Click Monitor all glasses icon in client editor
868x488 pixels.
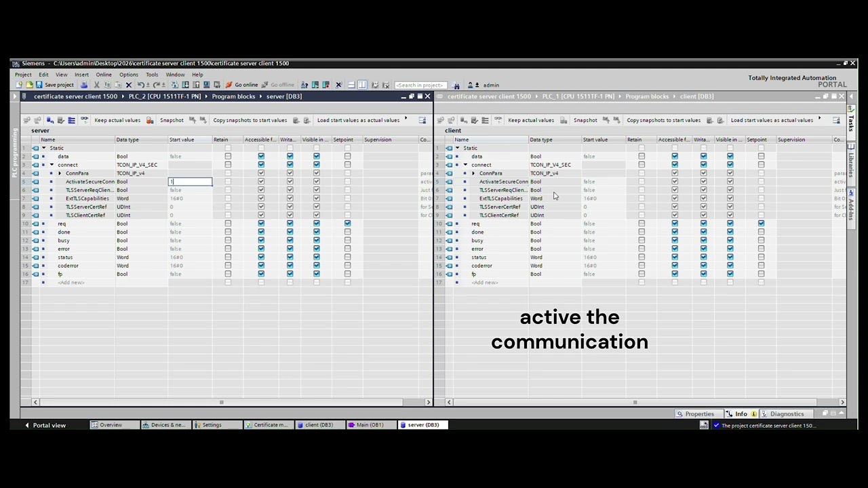498,120
